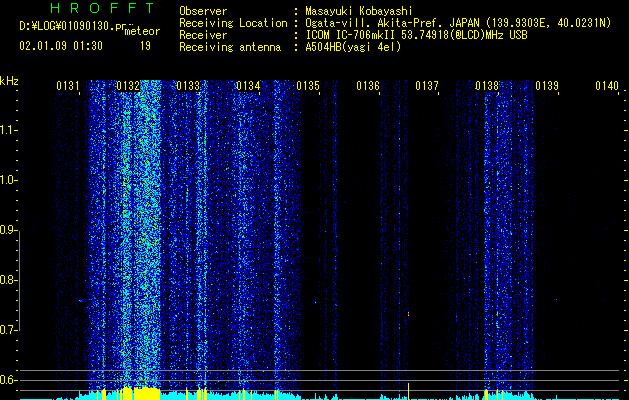Click the 1.1 kHz axis tick label

pos(8,130)
